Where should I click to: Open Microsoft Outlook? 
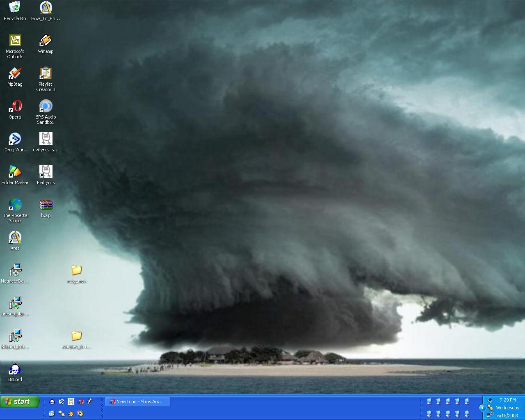pyautogui.click(x=15, y=40)
